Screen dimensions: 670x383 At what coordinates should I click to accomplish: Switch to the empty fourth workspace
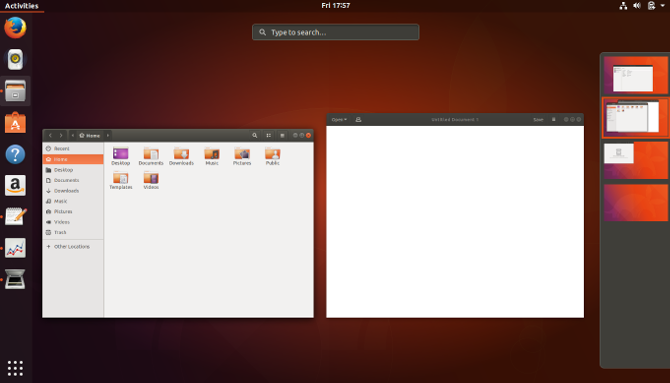[636, 203]
